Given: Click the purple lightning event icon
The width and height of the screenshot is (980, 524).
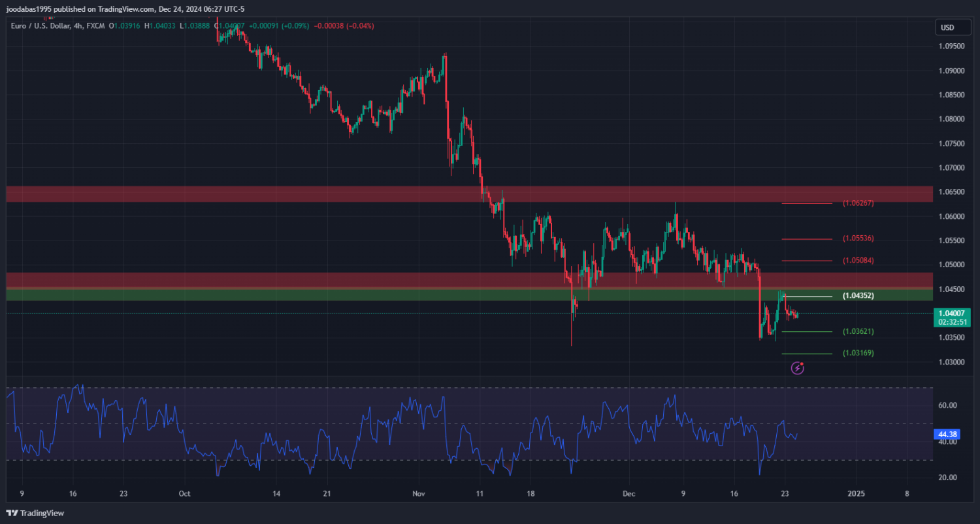Looking at the screenshot, I should pos(797,368).
